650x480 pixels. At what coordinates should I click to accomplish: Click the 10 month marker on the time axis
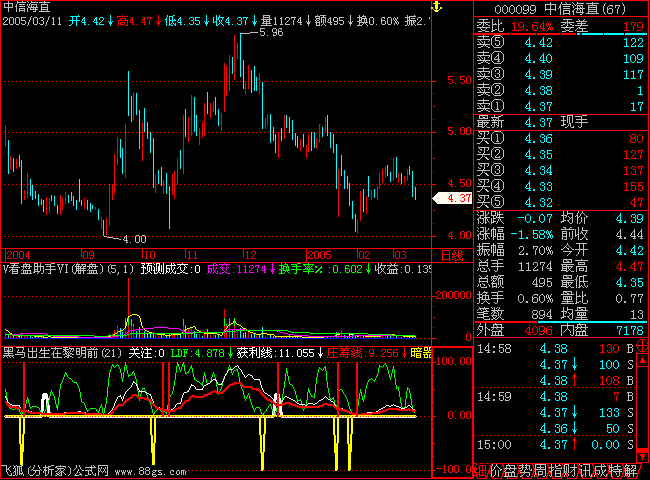(149, 255)
